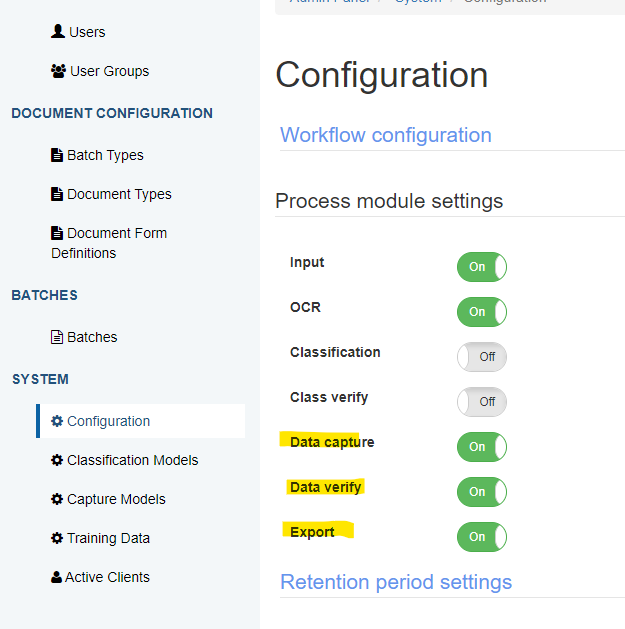Image resolution: width=625 pixels, height=629 pixels.
Task: Click the Batches page icon
Action: coord(57,337)
